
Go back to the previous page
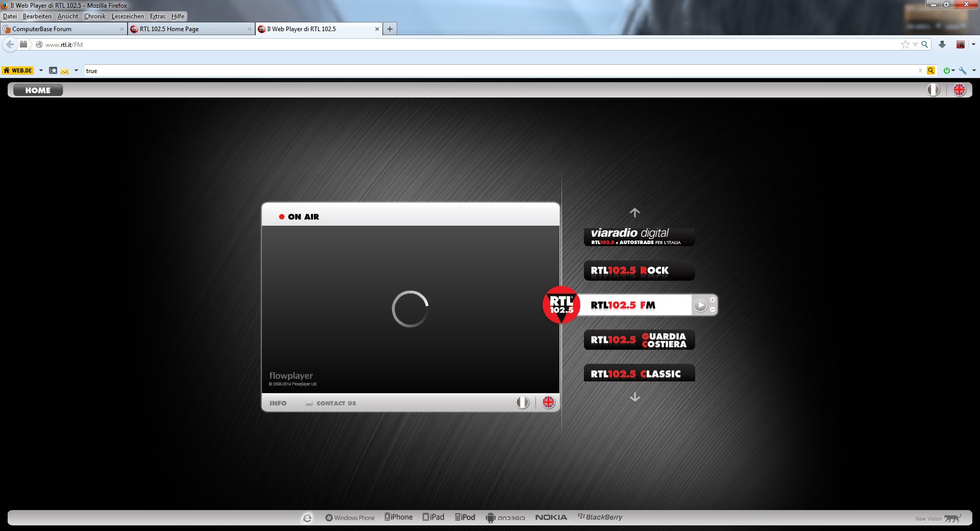click(x=10, y=44)
